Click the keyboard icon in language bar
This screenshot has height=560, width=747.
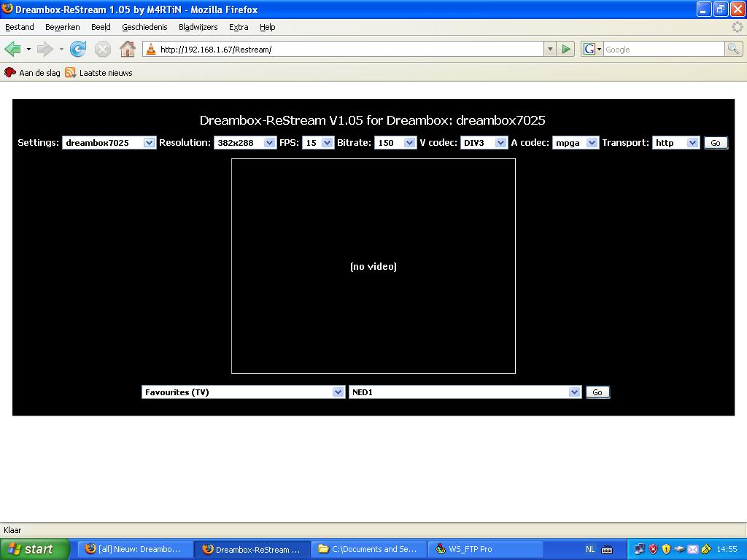607,550
